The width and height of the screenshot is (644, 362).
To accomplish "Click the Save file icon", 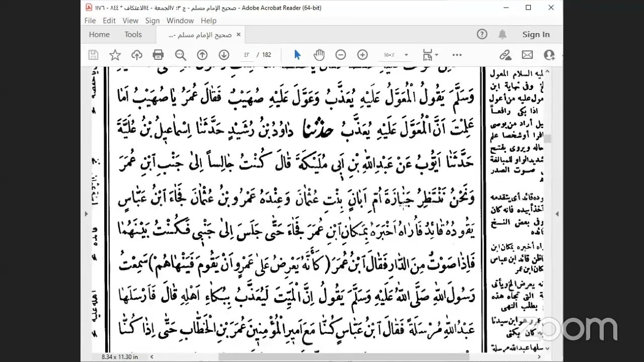I will (93, 55).
